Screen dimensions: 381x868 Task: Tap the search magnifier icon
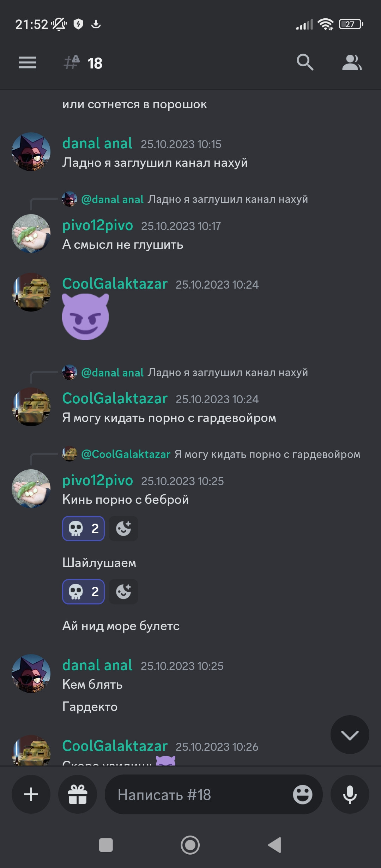[305, 62]
